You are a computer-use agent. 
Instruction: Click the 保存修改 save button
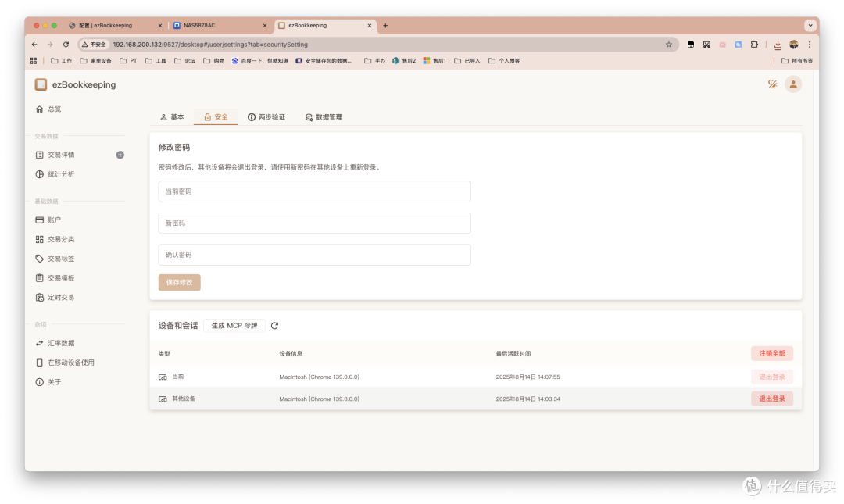179,282
